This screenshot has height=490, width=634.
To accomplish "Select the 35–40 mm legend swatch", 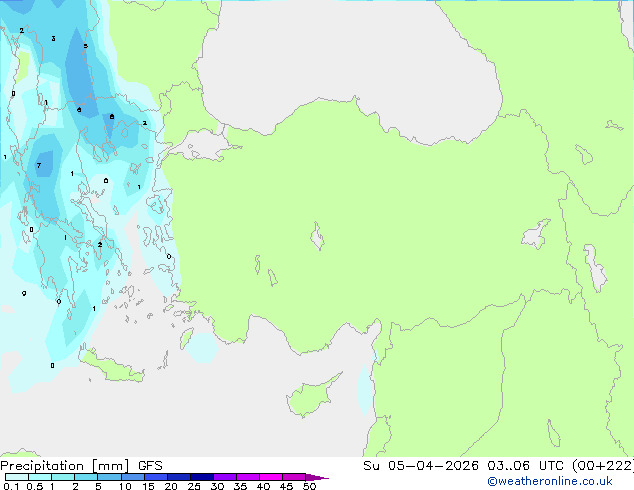I will pyautogui.click(x=247, y=477).
